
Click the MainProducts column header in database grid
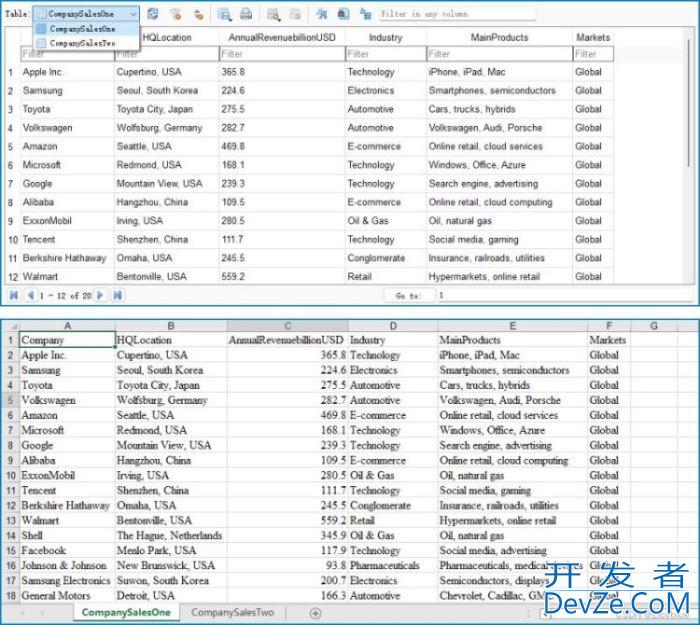point(500,38)
